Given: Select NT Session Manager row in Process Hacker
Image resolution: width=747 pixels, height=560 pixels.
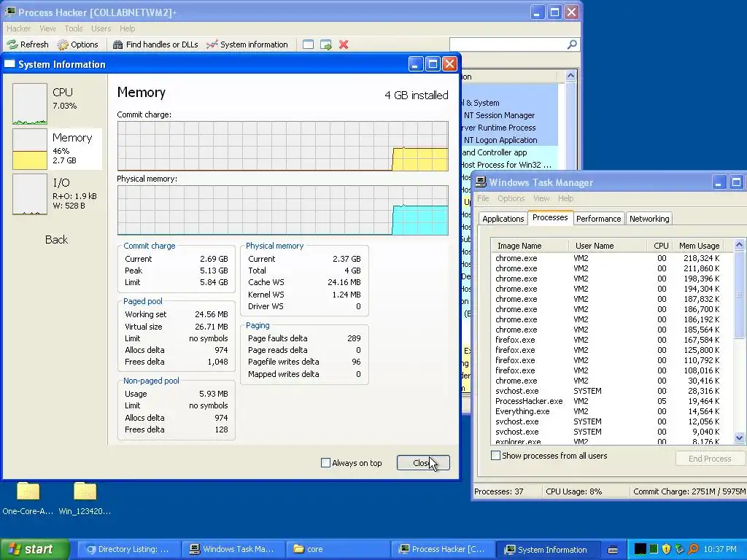Looking at the screenshot, I should click(509, 115).
